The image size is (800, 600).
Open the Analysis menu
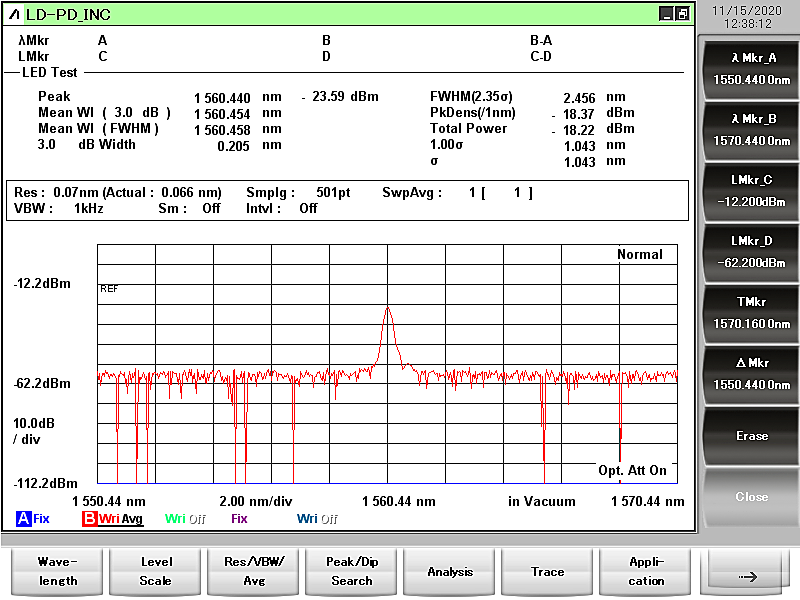click(x=450, y=571)
